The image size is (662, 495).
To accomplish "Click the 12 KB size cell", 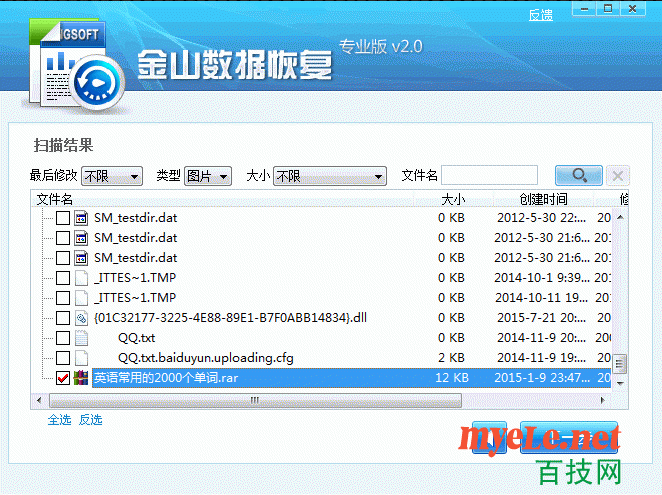I will (x=452, y=378).
